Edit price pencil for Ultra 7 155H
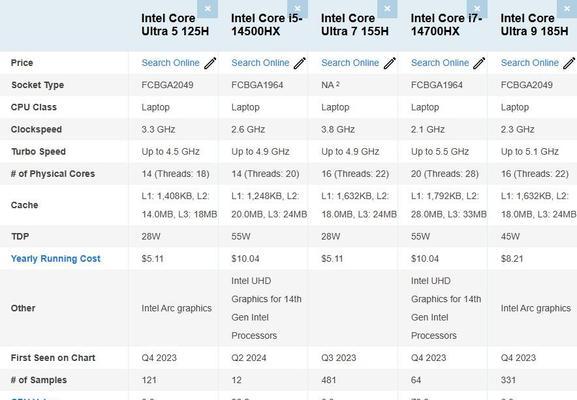The image size is (577, 400). (390, 63)
